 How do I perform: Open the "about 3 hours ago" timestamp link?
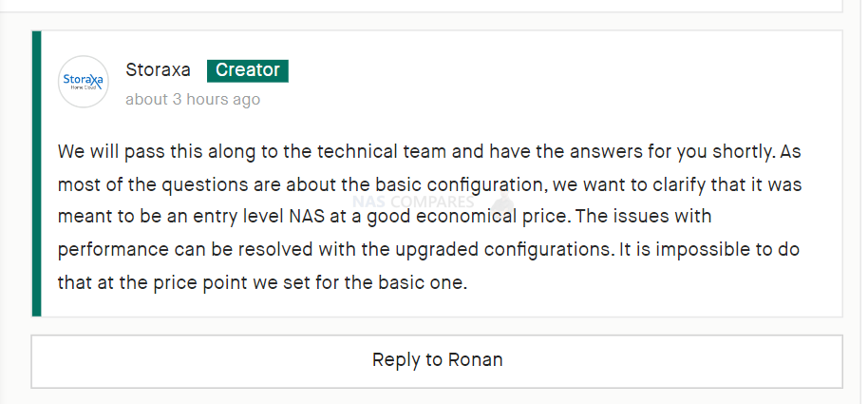(193, 99)
